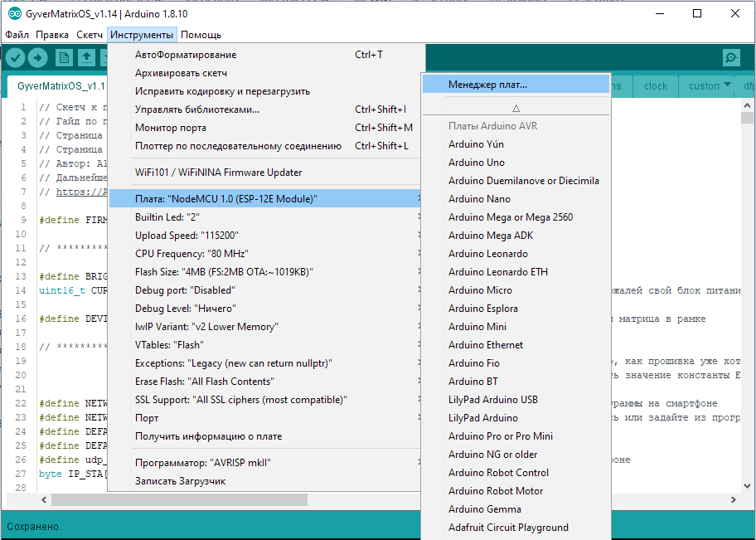Open Плоттер по последовательному соединению

[265, 146]
